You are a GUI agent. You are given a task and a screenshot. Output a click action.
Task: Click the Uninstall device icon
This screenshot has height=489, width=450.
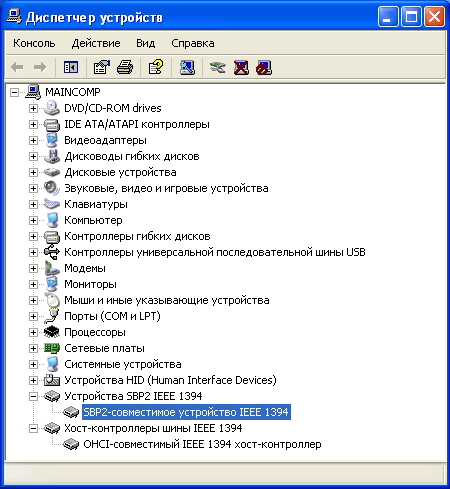coord(241,68)
